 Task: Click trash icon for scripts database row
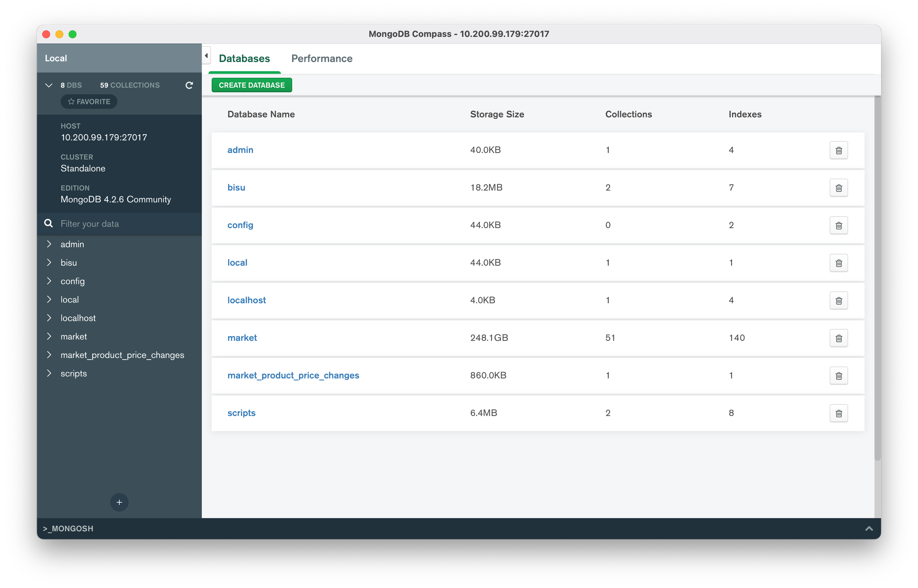(839, 413)
